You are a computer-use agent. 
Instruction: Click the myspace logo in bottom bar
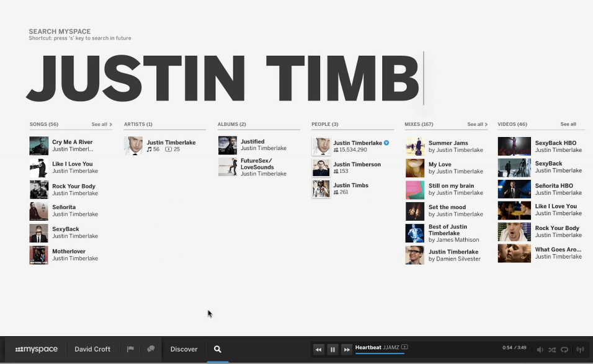[x=37, y=349]
